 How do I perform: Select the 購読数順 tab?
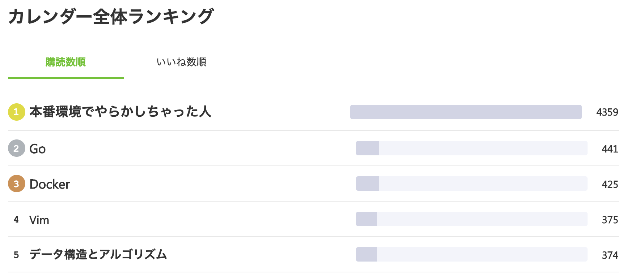(65, 62)
